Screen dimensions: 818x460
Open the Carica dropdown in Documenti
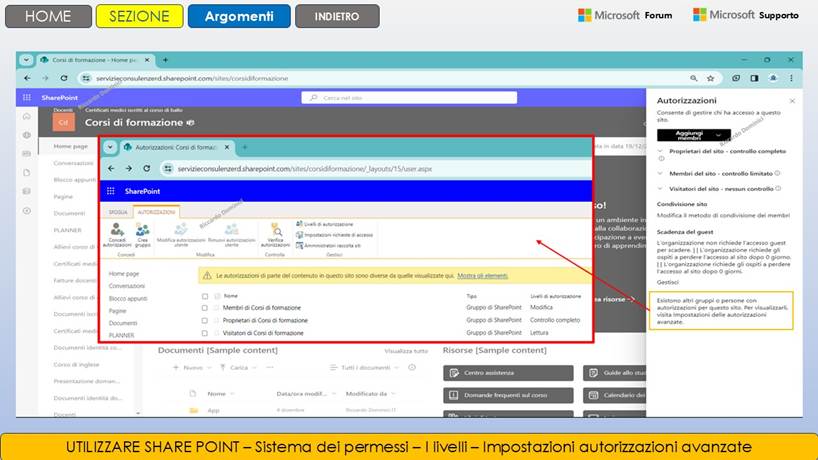point(237,368)
